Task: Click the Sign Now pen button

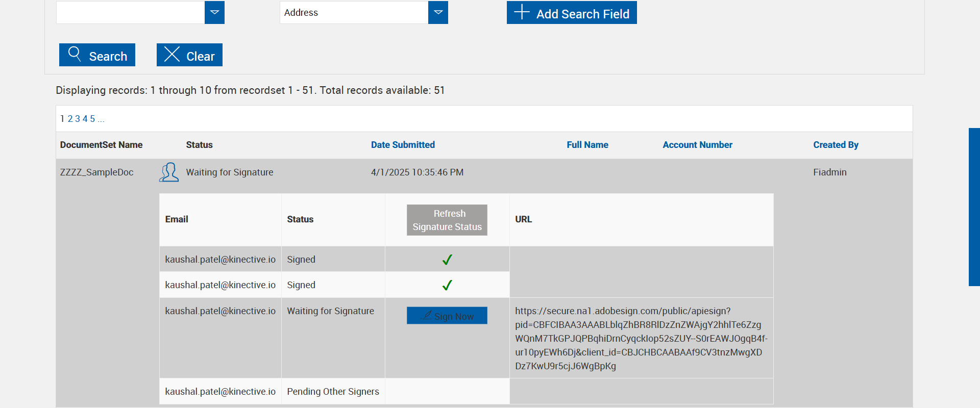Action: 447,316
